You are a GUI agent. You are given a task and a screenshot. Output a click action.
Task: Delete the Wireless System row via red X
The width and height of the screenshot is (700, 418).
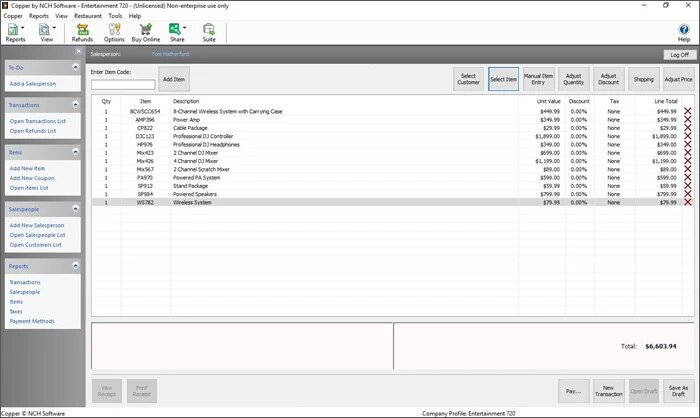point(688,202)
